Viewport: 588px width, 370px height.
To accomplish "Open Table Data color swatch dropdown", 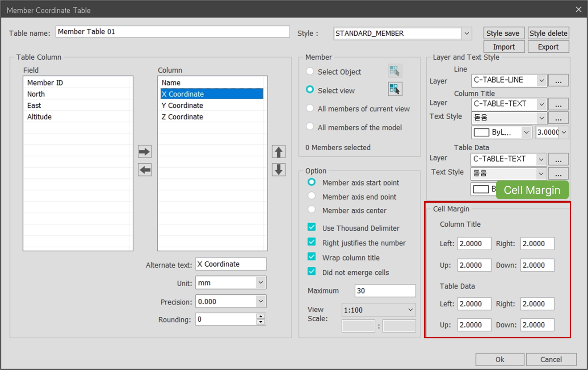I will pos(484,189).
